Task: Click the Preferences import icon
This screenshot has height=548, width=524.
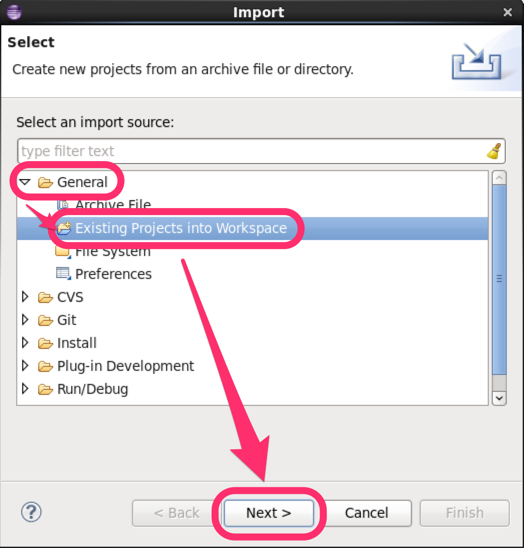Action: pyautogui.click(x=64, y=274)
